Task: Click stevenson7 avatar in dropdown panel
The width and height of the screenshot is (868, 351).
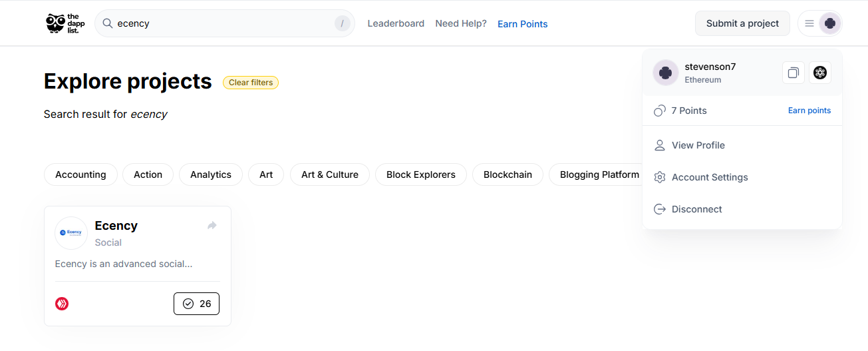Action: click(666, 73)
